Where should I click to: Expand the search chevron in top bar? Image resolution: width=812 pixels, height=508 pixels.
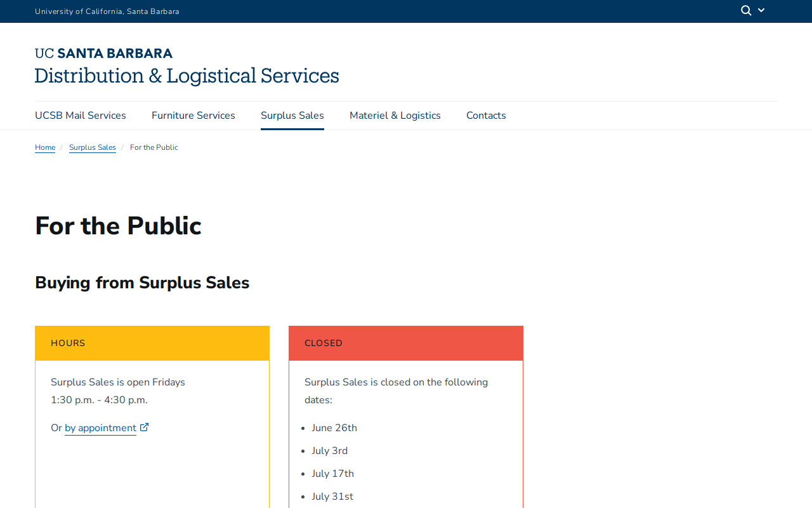pos(761,10)
